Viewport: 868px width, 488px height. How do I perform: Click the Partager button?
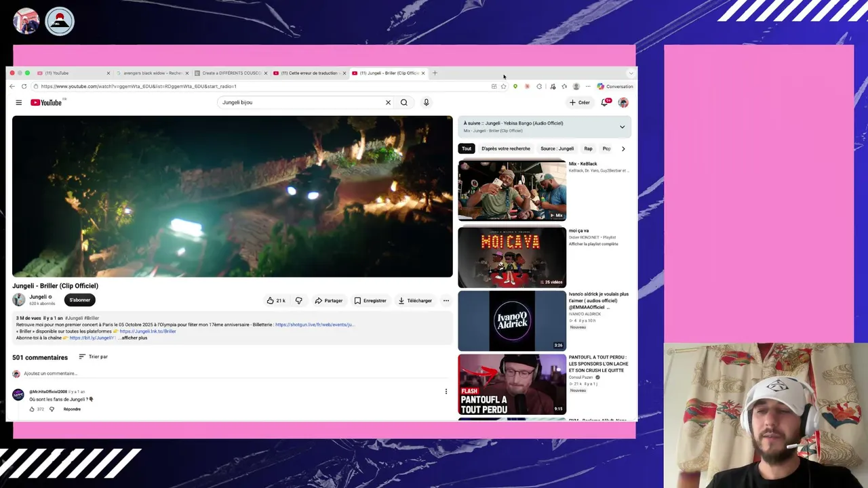(329, 300)
